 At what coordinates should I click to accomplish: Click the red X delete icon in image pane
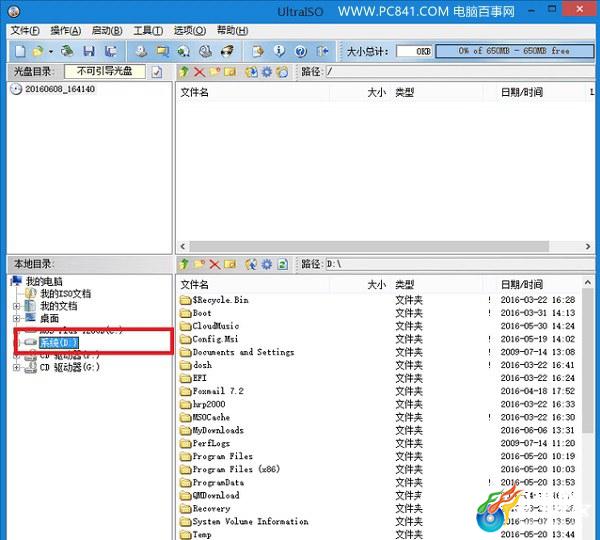tap(199, 72)
